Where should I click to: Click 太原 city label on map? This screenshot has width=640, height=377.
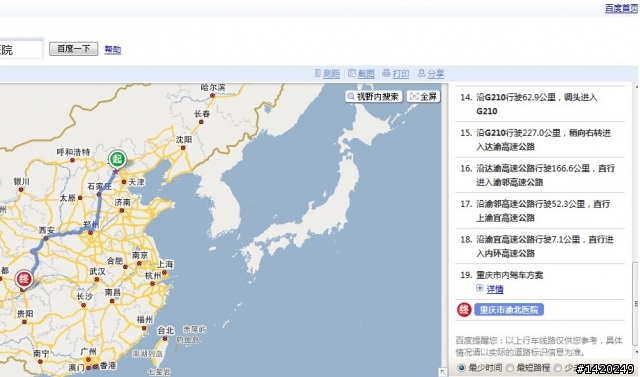pos(68,198)
